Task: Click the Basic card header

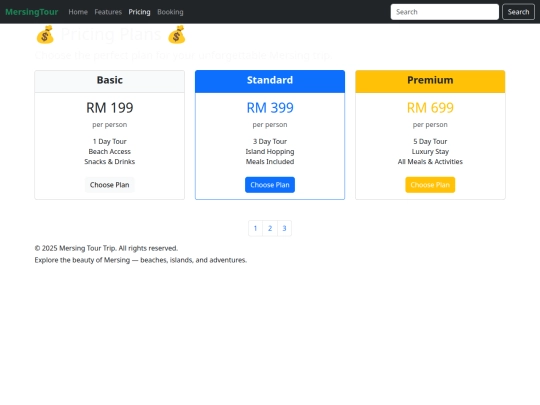Action: (x=110, y=81)
